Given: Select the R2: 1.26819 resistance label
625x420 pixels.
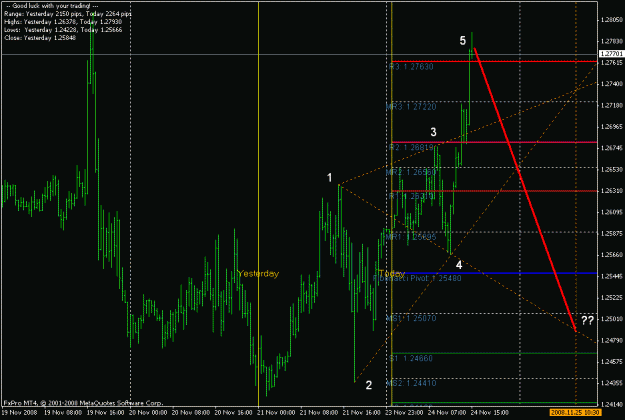Looking at the screenshot, I should 411,147.
